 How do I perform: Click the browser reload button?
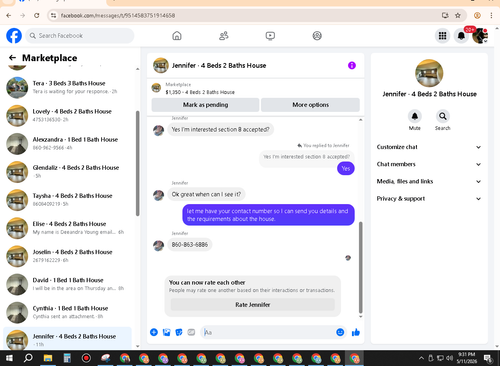pos(37,15)
